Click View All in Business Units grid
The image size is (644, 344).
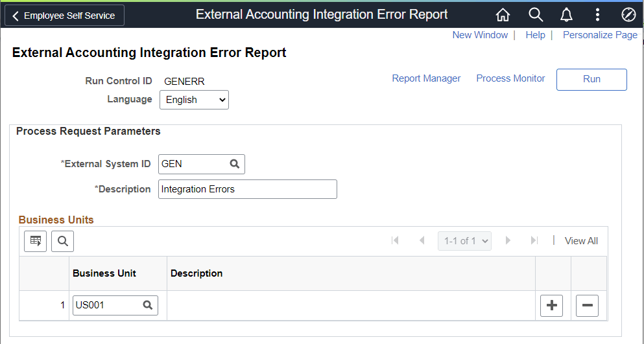(581, 241)
